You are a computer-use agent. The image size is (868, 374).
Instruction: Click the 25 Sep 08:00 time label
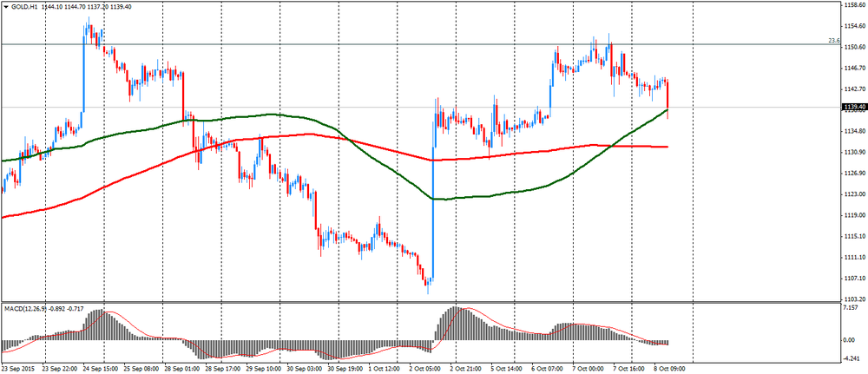(x=141, y=367)
